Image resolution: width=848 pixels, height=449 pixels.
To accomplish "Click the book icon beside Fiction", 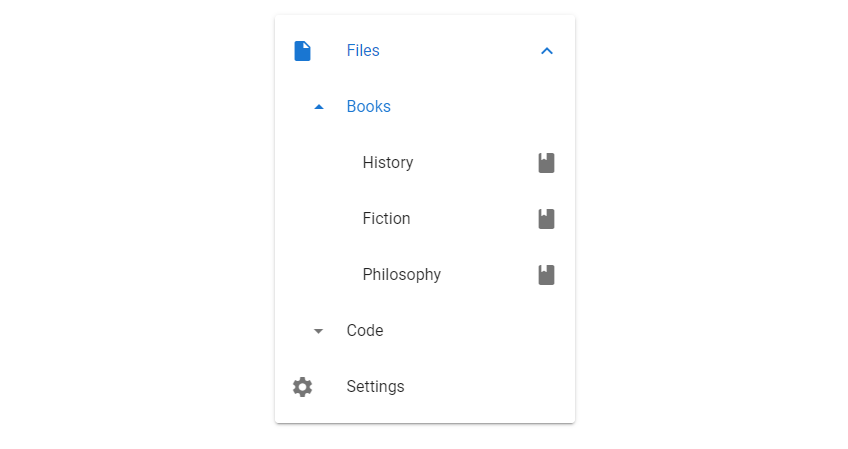I will tap(546, 219).
